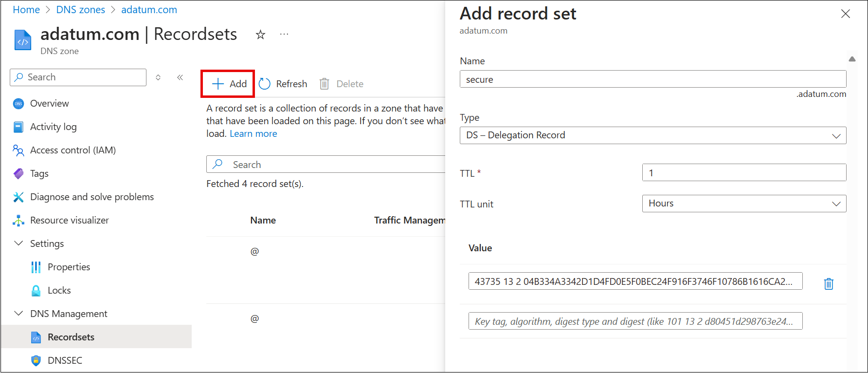This screenshot has width=868, height=373.
Task: Click the Overview DNS icon
Action: pos(18,104)
